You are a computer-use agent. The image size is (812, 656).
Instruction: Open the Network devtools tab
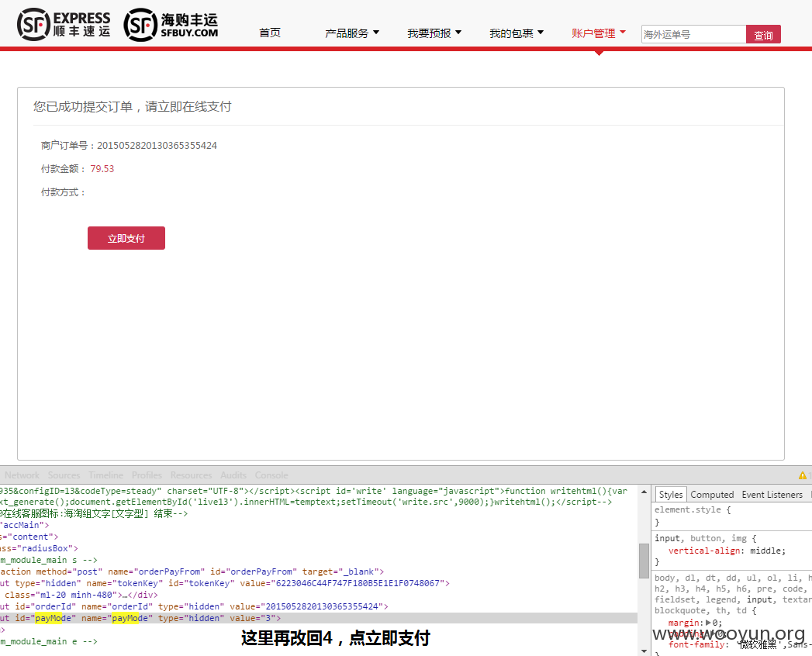[22, 475]
